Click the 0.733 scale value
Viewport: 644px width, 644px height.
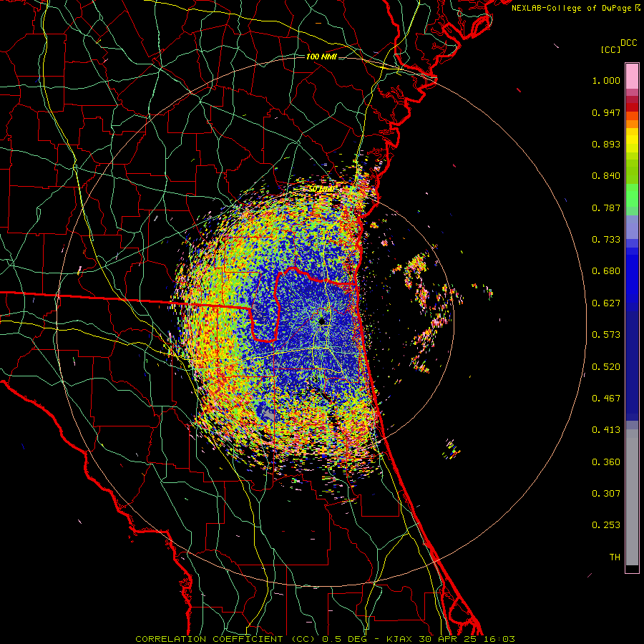pos(606,240)
